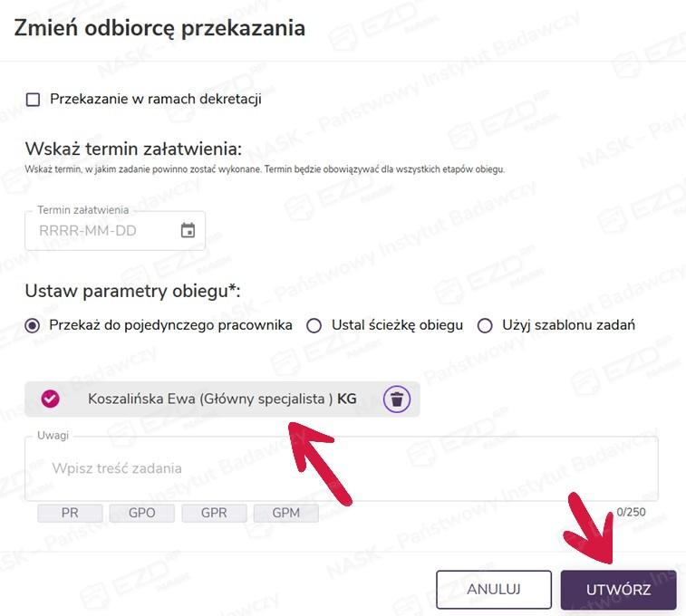Screen dimensions: 686x616
Task: Delete recipient Koszalińska Ewa with trash icon
Action: tap(396, 399)
